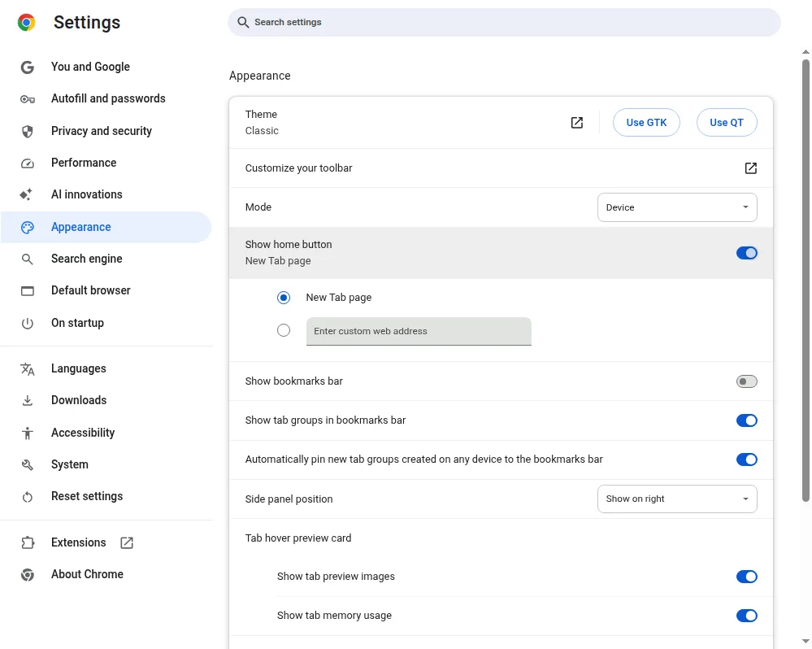
Task: Open theme store via Theme external link icon
Action: coord(577,123)
